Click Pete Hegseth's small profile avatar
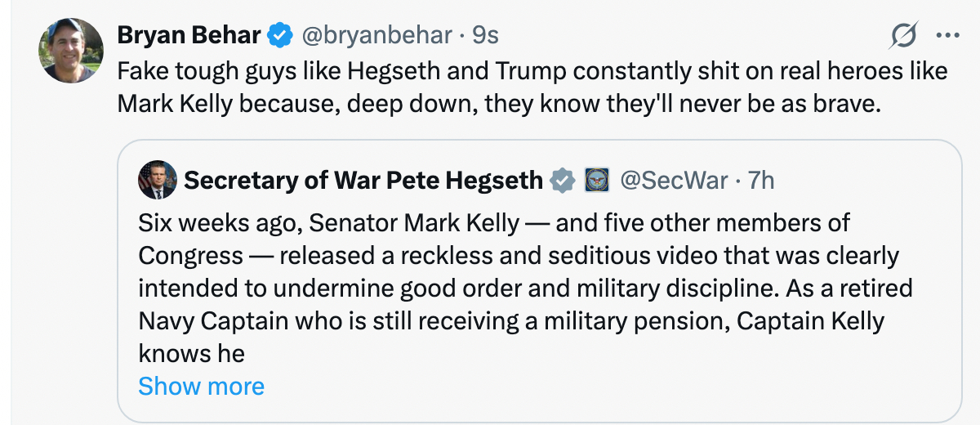This screenshot has width=980, height=425. [x=158, y=180]
